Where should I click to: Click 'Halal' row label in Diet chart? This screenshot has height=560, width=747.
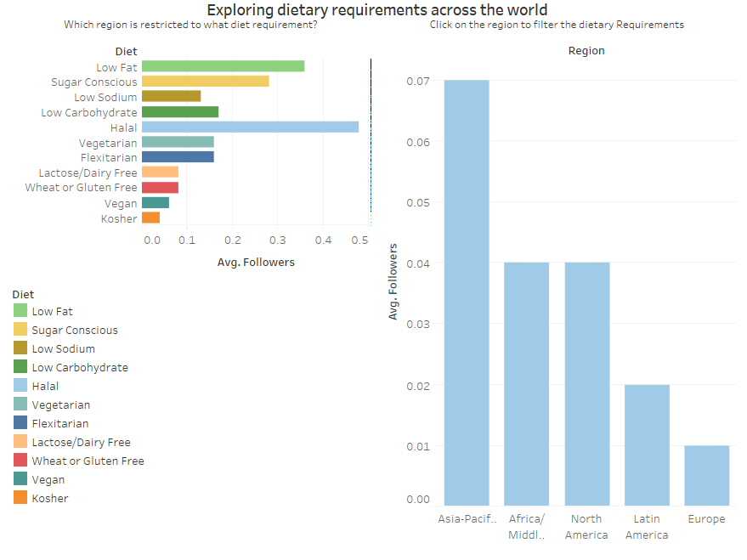[124, 127]
